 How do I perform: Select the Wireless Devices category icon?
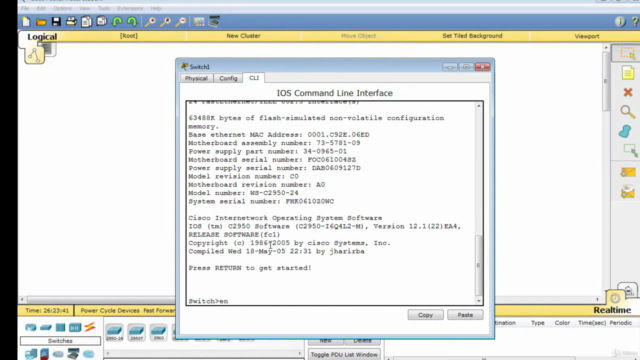tap(75, 327)
